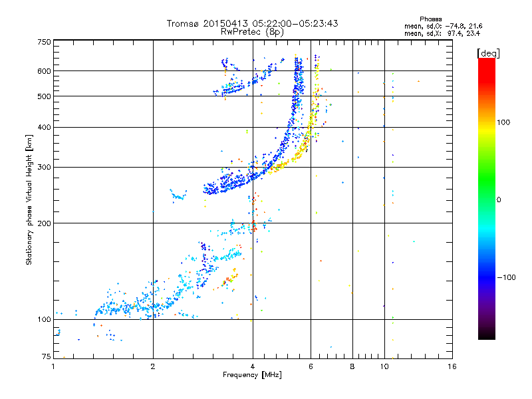Click 'mean, sd,X: 97.4, 23.4' line

click(442, 33)
